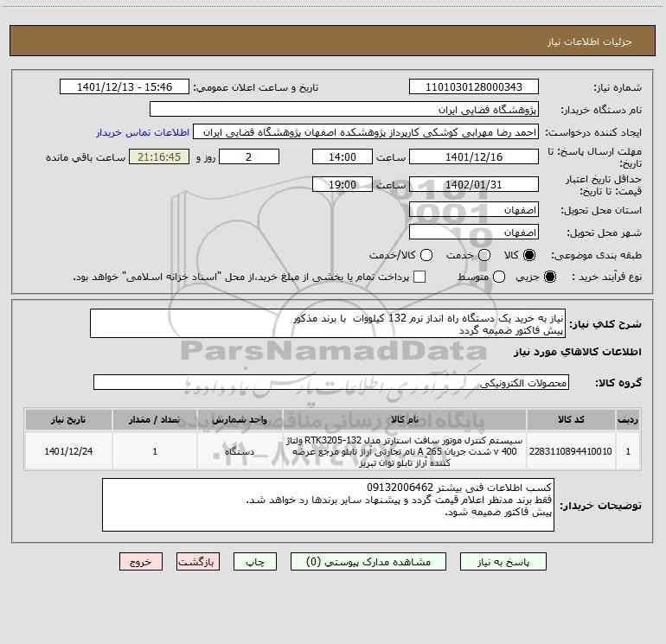
Task: Select the کالا/خدمت radio button
Action: (426, 255)
